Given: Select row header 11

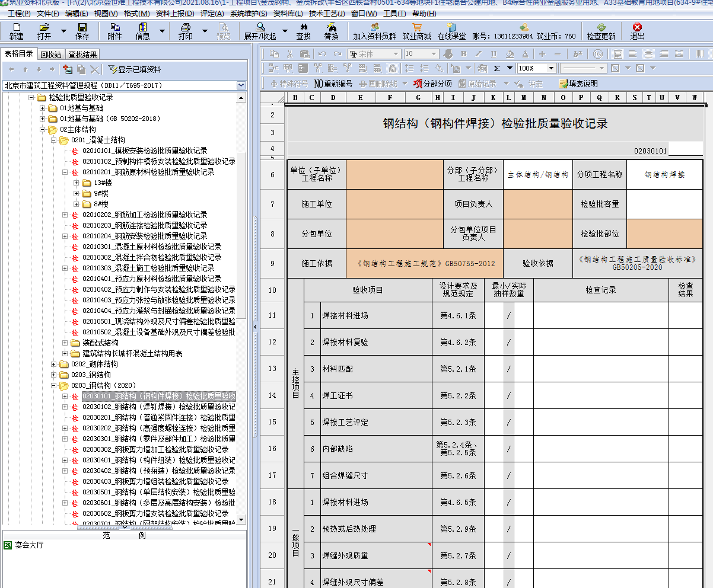Looking at the screenshot, I should (x=272, y=315).
